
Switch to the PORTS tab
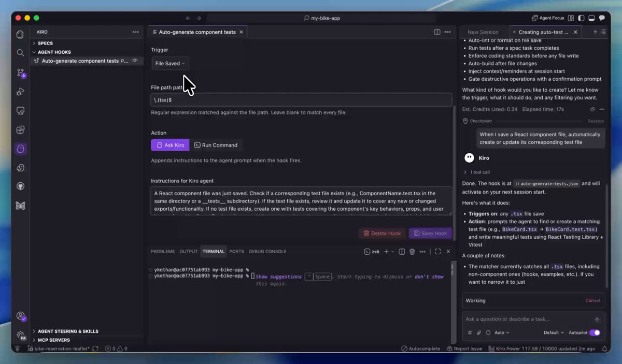coord(236,252)
